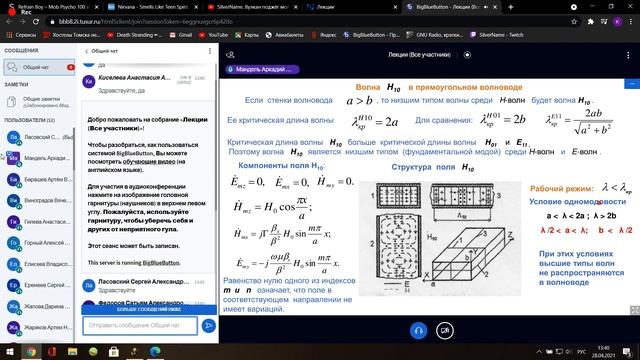Toggle the headphones audio button
640x360 pixels.
[418, 331]
